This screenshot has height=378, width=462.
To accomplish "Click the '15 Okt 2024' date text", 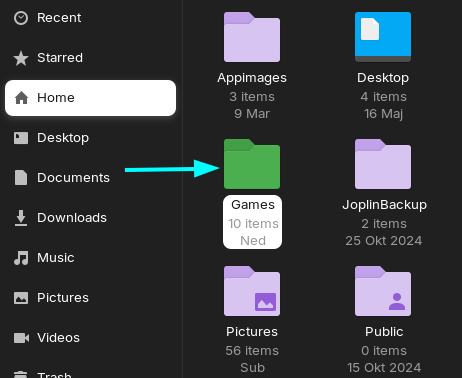I will coord(384,368).
